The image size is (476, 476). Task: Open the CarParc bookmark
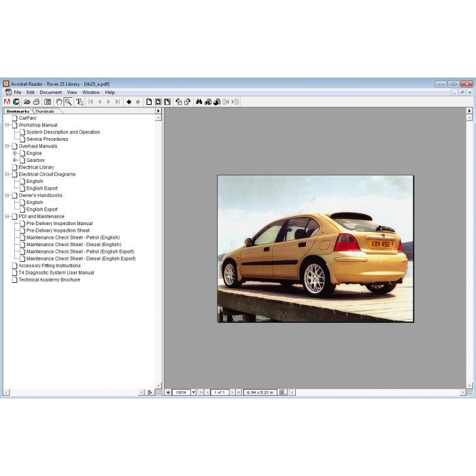[27, 118]
